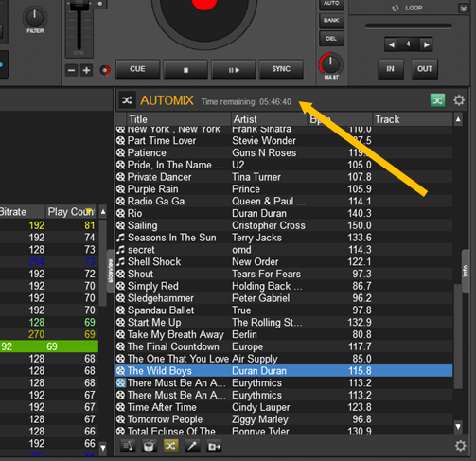Select track Seasons In The Sun
Image resolution: width=476 pixels, height=461 pixels.
284,238
